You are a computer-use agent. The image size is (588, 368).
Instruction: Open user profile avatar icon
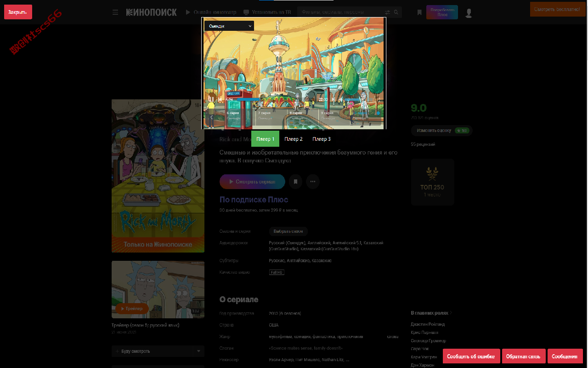[469, 13]
